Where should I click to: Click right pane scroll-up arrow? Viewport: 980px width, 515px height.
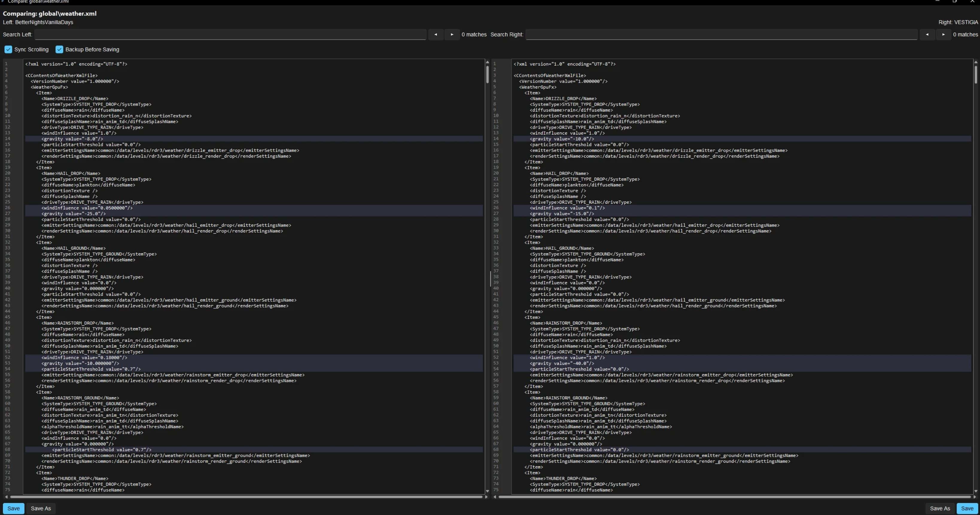pos(976,62)
